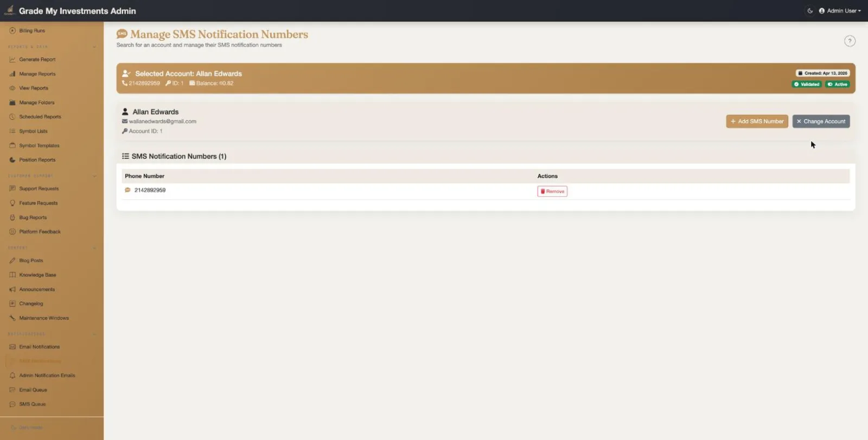The width and height of the screenshot is (868, 440).
Task: Collapse the Reports & Data sidebar section
Action: (94, 47)
